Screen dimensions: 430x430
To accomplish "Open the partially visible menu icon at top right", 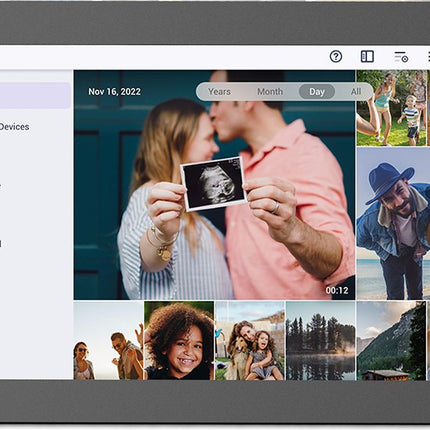I will pos(428,57).
